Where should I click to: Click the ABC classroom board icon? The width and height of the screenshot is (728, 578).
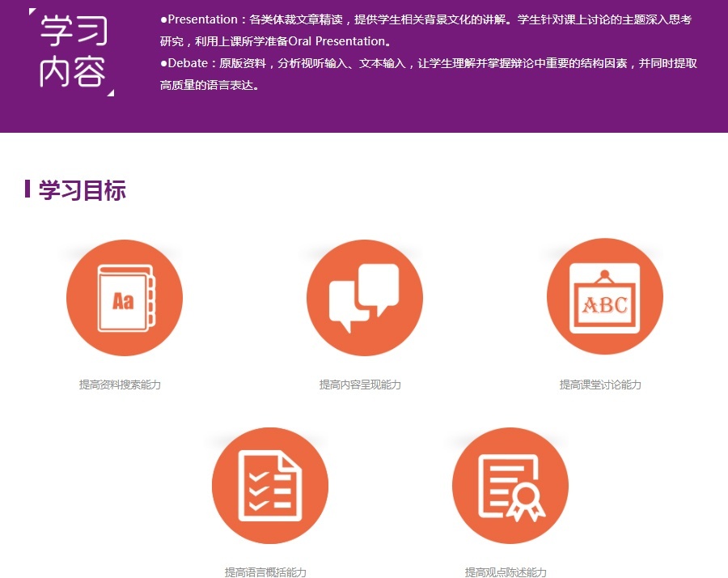click(x=605, y=296)
